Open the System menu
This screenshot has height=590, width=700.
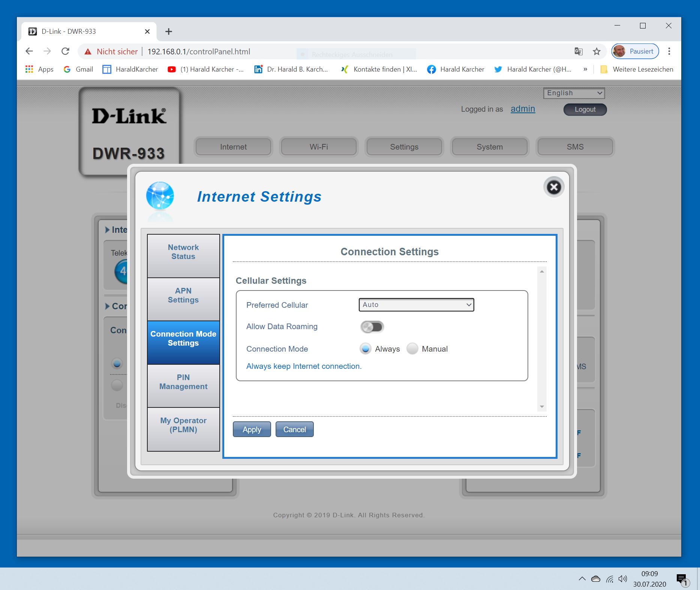click(x=490, y=147)
